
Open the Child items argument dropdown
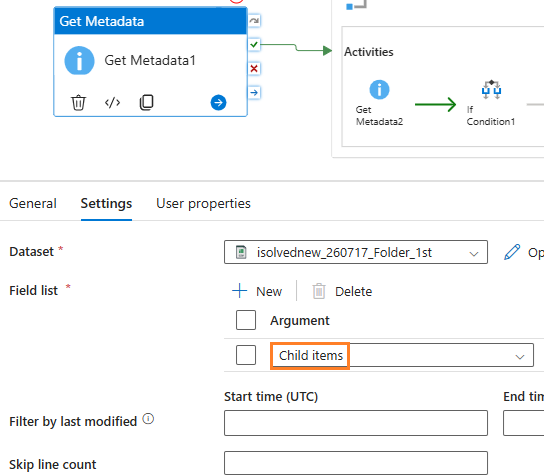point(402,355)
